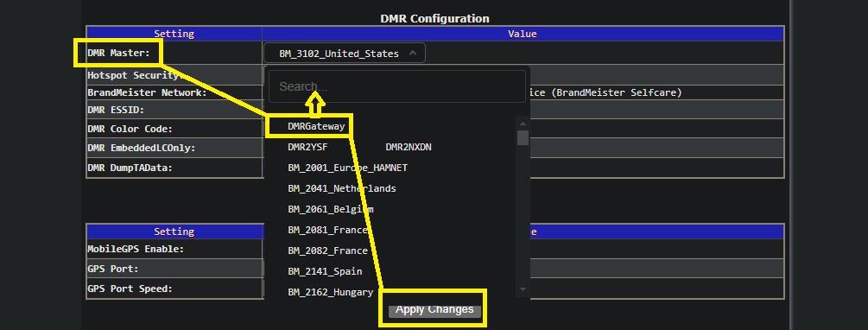The image size is (868, 330).
Task: Pick BM_2081_France from the list
Action: [x=327, y=231]
